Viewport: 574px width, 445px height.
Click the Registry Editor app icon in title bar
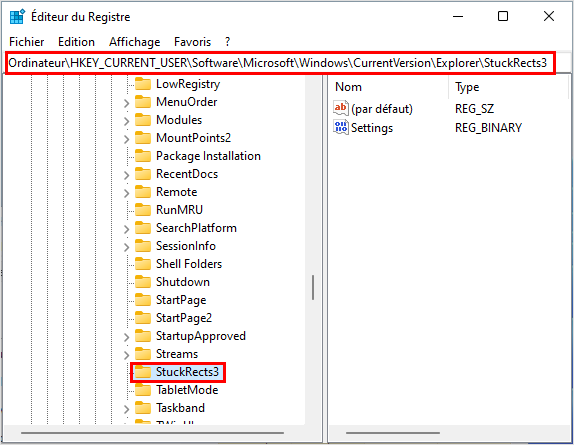coord(17,16)
